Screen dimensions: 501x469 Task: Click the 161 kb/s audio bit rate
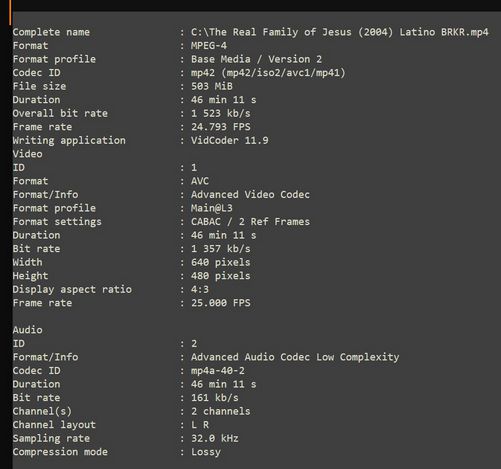[215, 398]
